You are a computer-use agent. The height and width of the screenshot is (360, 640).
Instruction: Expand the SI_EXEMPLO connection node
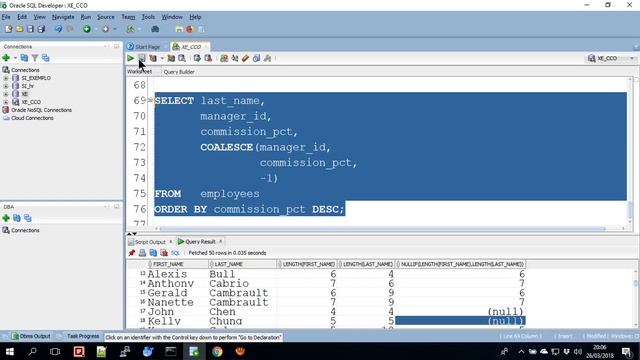pyautogui.click(x=6, y=78)
